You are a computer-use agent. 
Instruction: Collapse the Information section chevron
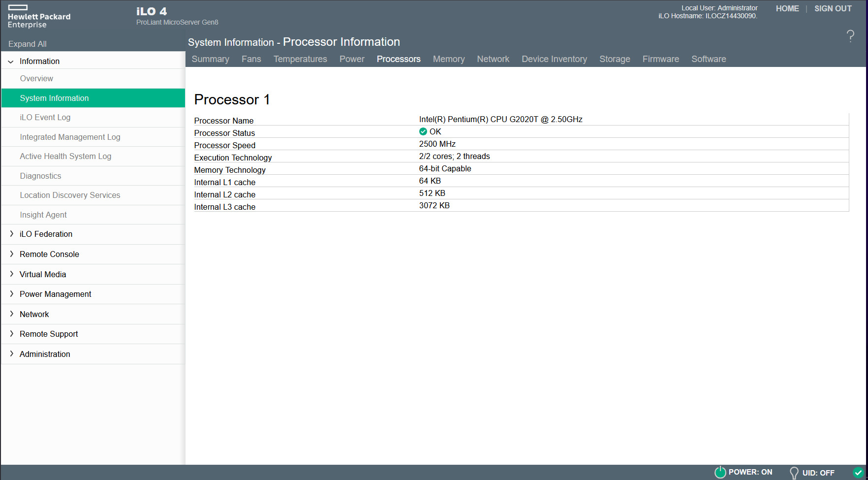[x=11, y=62]
